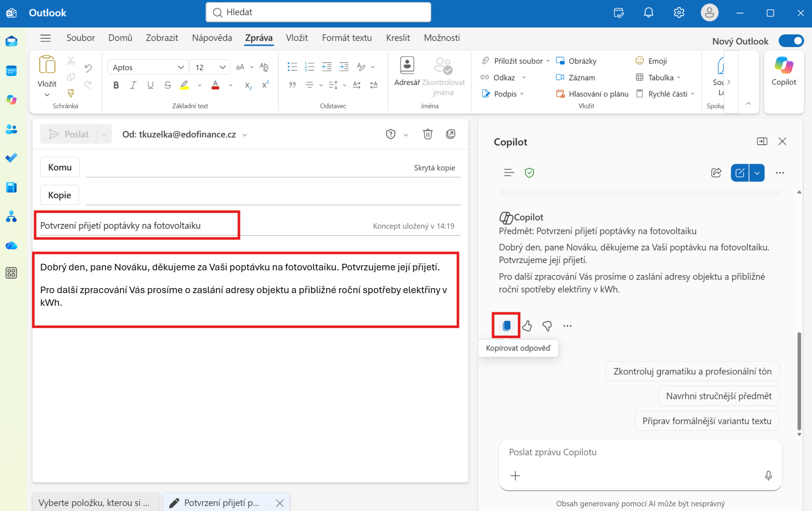Viewport: 812px width, 511px height.
Task: Expand the Od sender address dropdown
Action: [244, 135]
